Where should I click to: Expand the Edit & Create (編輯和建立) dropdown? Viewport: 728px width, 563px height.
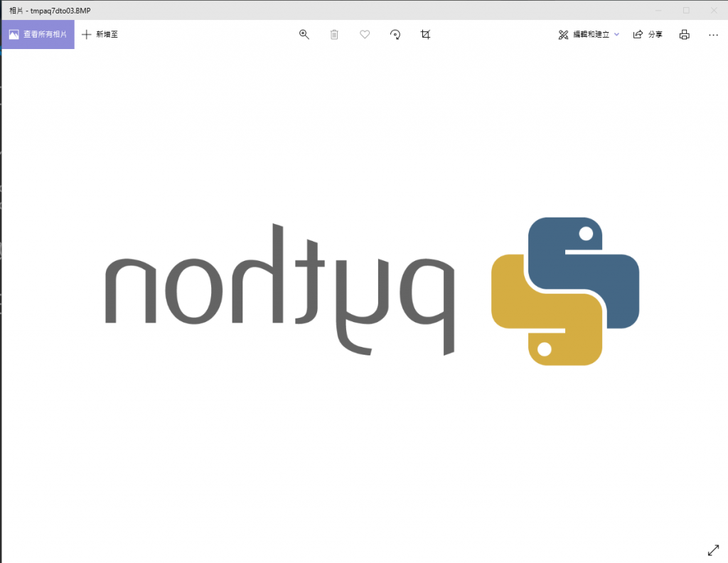[589, 34]
